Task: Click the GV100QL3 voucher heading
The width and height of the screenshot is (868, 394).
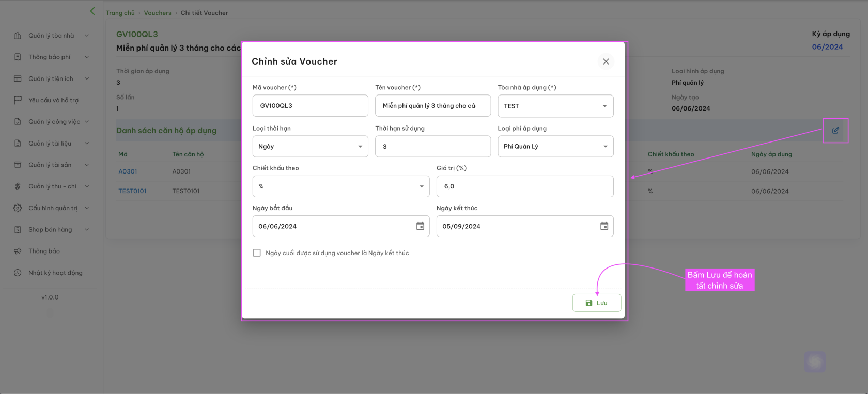Action: pos(137,35)
